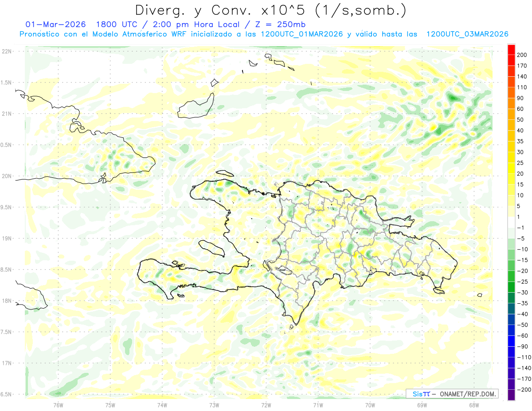
Task: Click the "1200UTC_03MAR2026" valid-until time
Action: coord(467,34)
